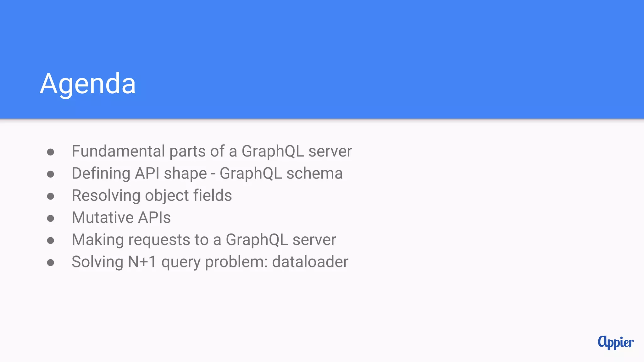Click the 'N+1' text in last bullet
Viewport: 644px width, 362px height.
click(x=142, y=262)
